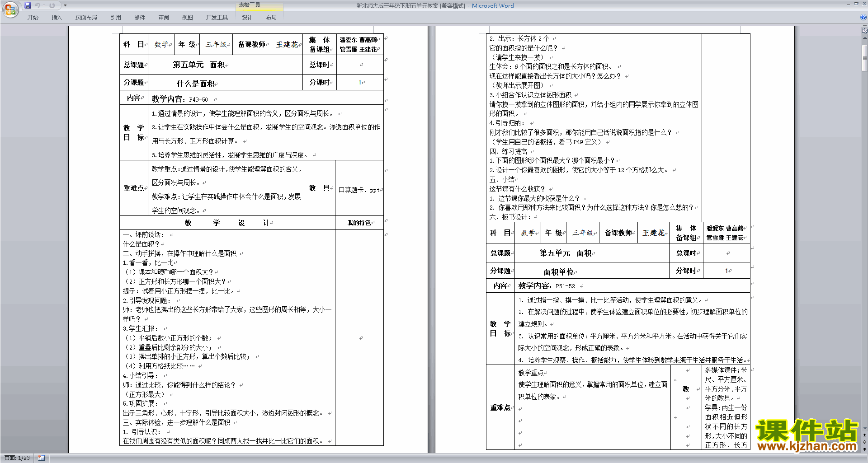868x463 pixels.
Task: Click the Next Page double-arrow button
Action: (865, 449)
